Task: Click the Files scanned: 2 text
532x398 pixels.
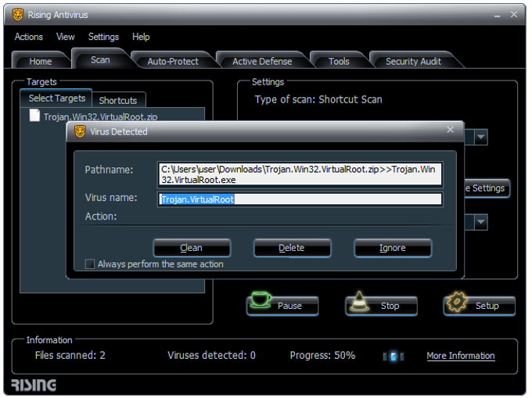Action: coord(70,355)
